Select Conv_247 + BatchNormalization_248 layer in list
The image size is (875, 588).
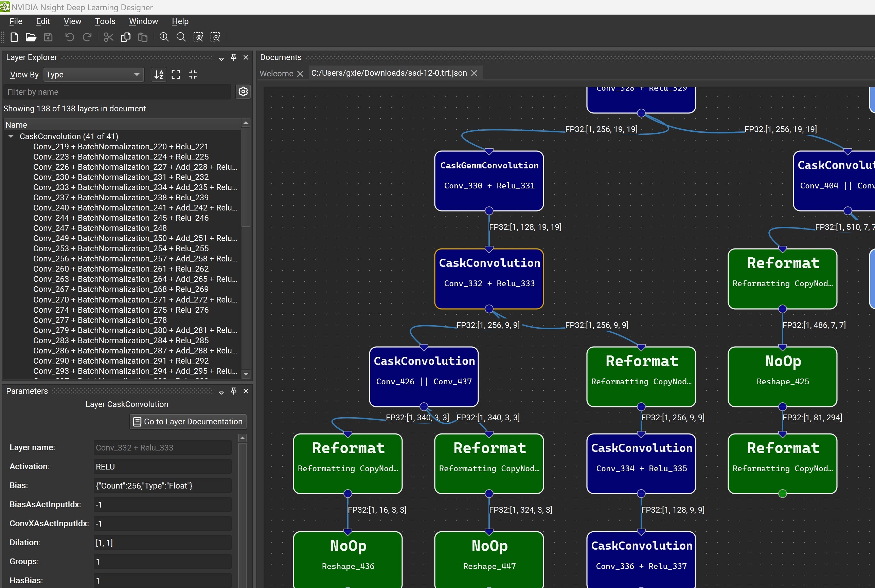point(100,228)
